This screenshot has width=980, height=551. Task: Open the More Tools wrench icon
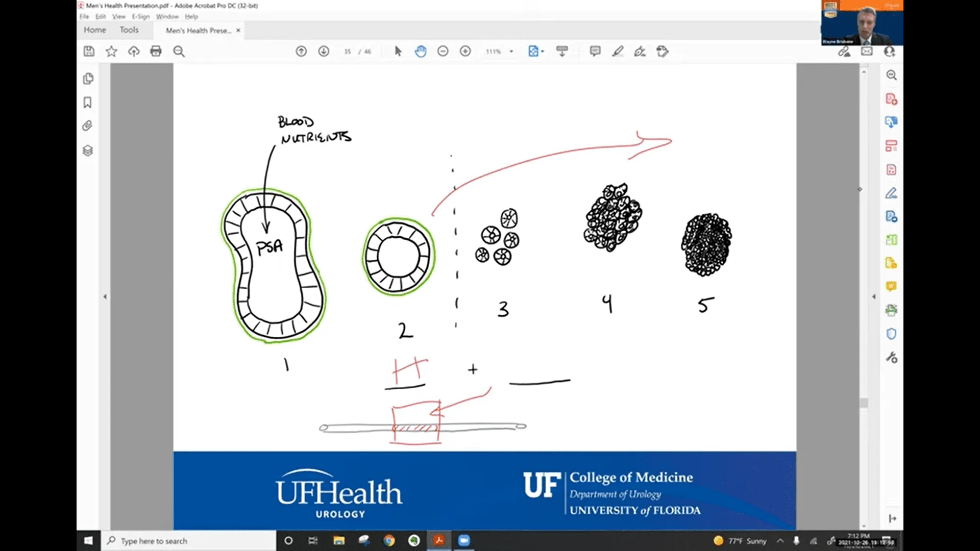pyautogui.click(x=891, y=358)
